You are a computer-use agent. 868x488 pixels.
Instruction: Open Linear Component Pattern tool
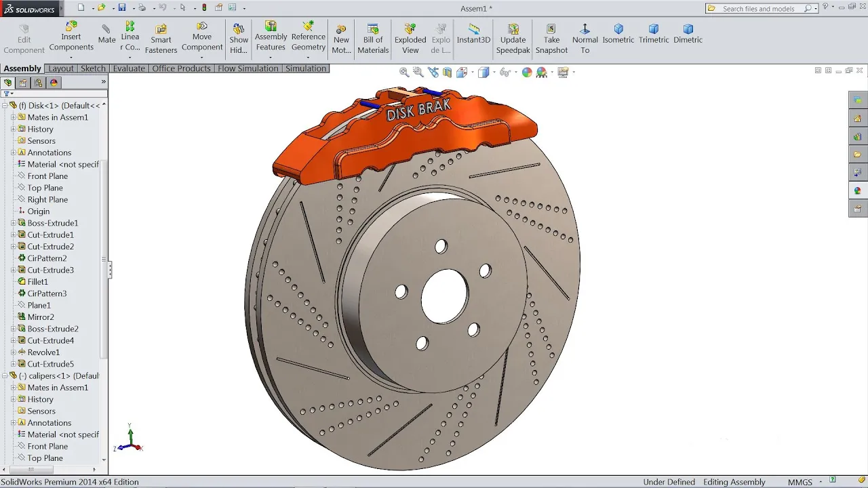tap(130, 37)
